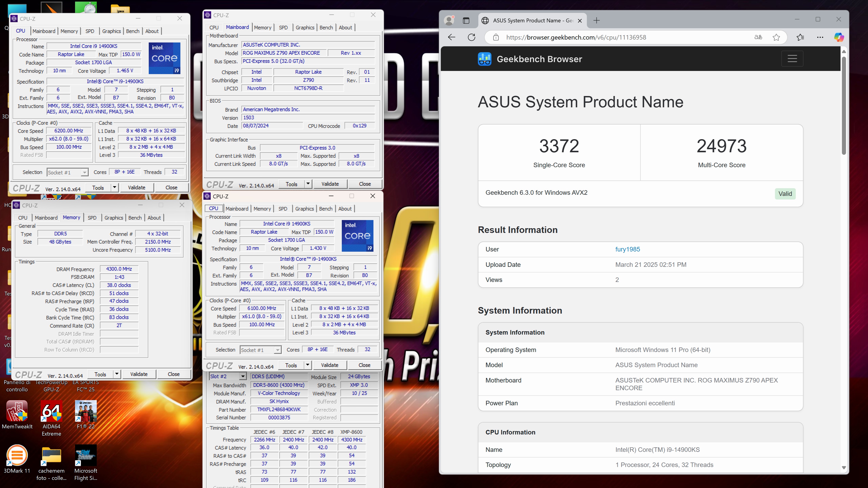Open Bench tab in Mainboard CPU-Z window
868x488 pixels.
326,28
